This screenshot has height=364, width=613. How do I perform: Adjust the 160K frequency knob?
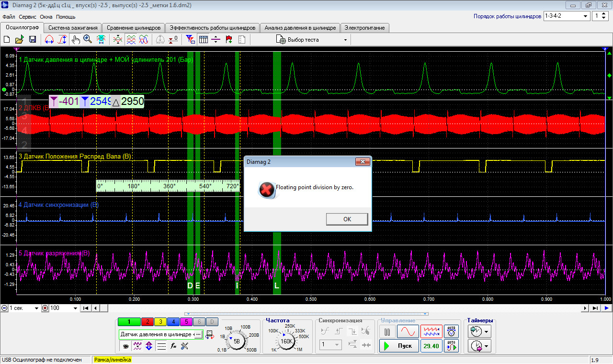coord(286,341)
